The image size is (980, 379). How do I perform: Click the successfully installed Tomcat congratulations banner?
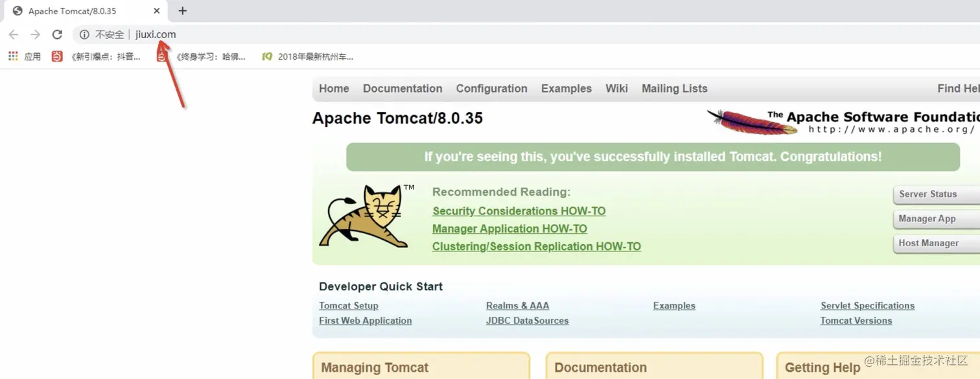653,157
